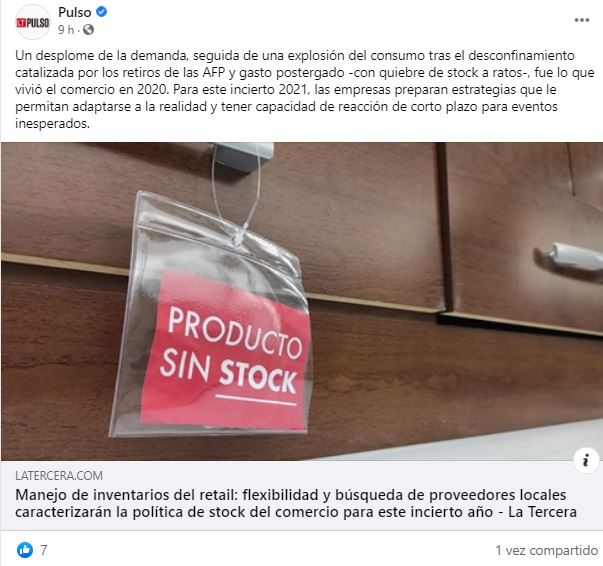Screen dimensions: 603x566
Task: Click the second headline line ending 'La Tercera'
Action: click(x=296, y=512)
